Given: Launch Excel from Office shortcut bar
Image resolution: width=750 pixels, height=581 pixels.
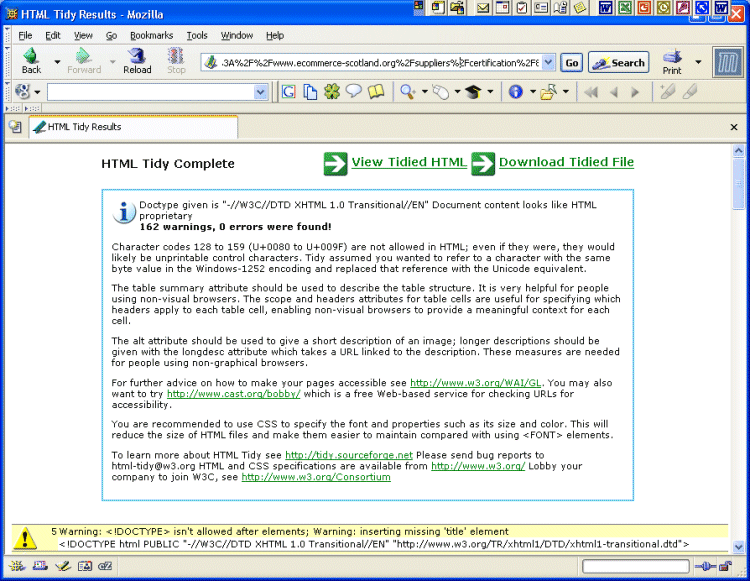Looking at the screenshot, I should click(x=625, y=7).
